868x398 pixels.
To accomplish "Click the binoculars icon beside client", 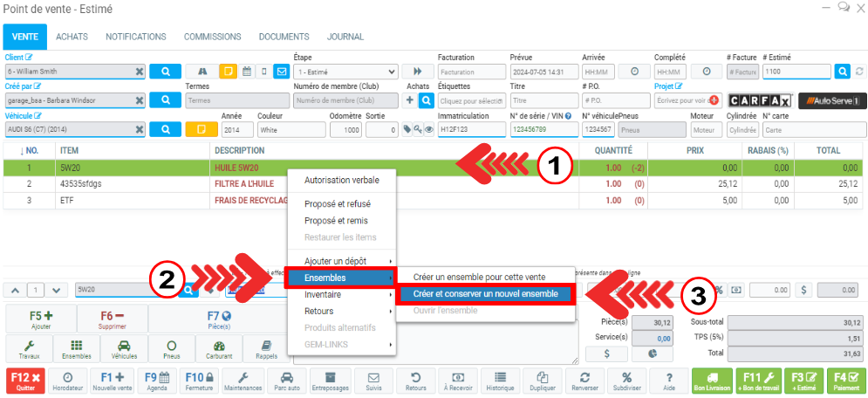I will pos(202,72).
